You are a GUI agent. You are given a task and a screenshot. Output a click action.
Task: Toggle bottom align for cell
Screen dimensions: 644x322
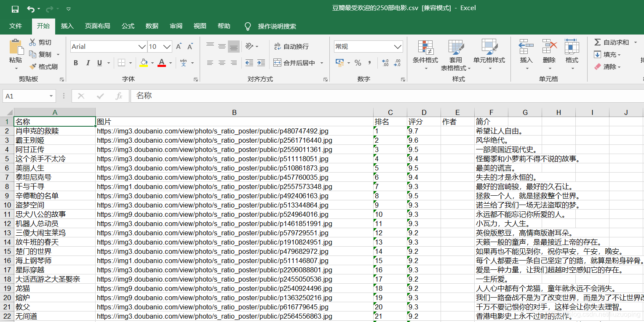click(x=234, y=46)
